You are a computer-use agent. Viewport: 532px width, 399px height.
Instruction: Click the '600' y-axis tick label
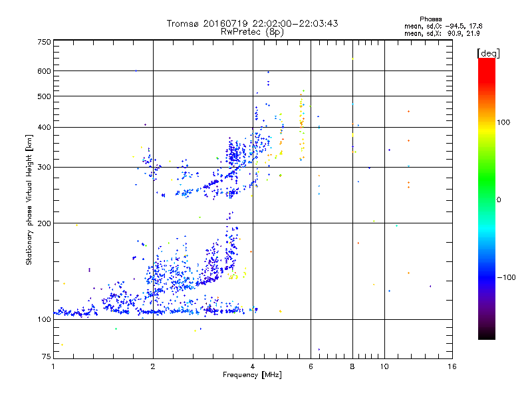click(44, 71)
